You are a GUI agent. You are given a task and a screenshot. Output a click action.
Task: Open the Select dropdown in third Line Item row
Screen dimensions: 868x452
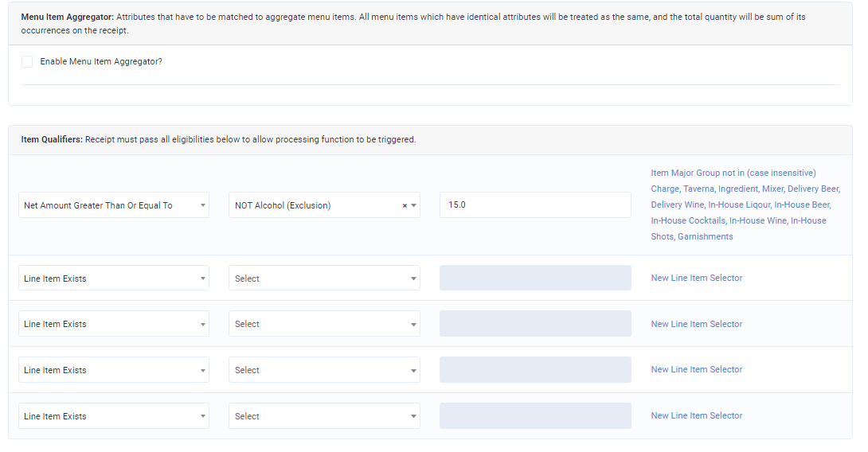324,370
